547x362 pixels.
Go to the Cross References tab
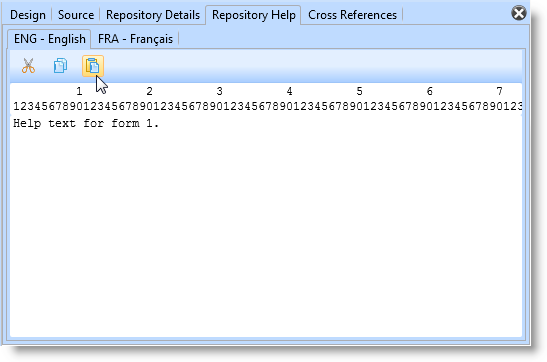(x=352, y=15)
